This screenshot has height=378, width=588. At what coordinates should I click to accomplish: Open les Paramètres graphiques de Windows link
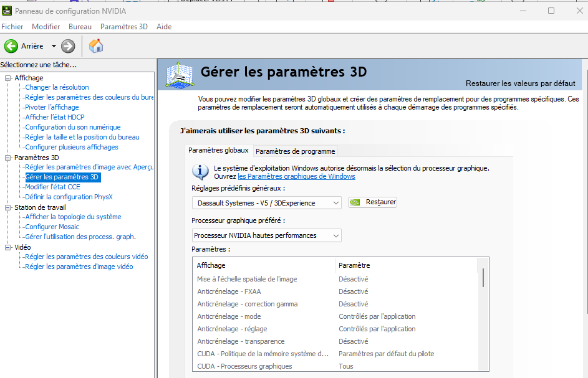296,176
